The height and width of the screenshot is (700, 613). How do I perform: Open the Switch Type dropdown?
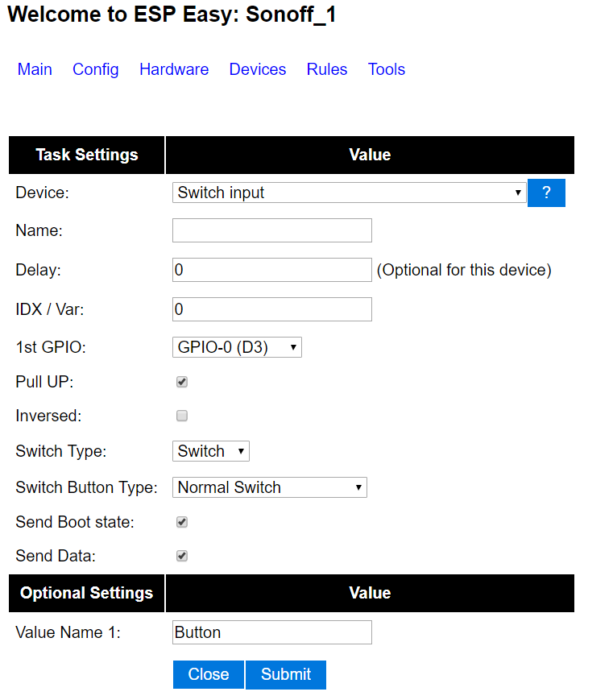click(211, 451)
